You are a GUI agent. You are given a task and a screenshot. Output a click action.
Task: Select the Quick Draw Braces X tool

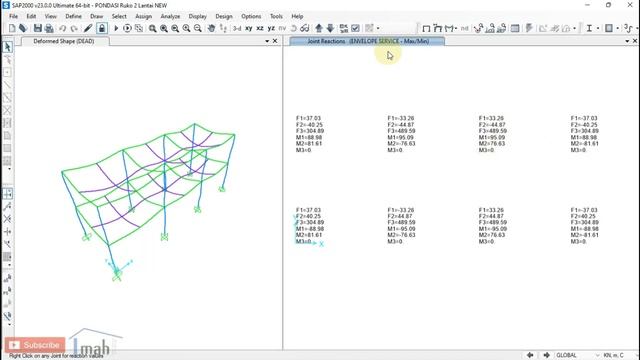coord(7,110)
